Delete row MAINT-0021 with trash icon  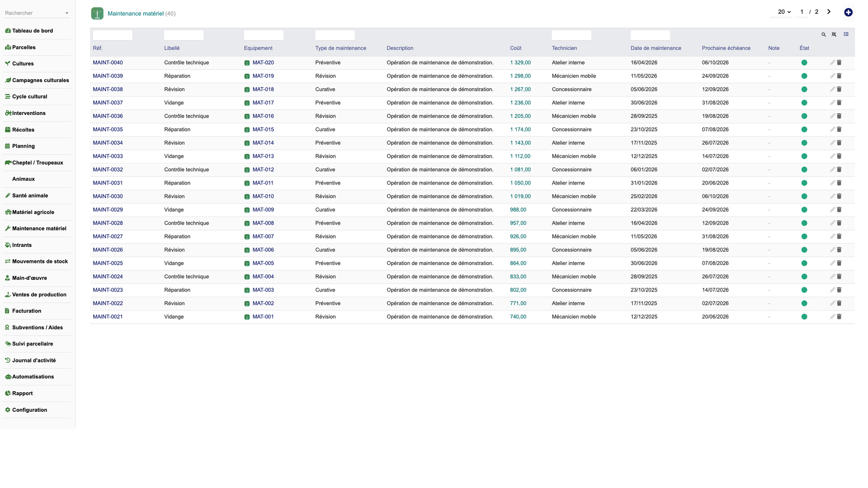(x=839, y=317)
